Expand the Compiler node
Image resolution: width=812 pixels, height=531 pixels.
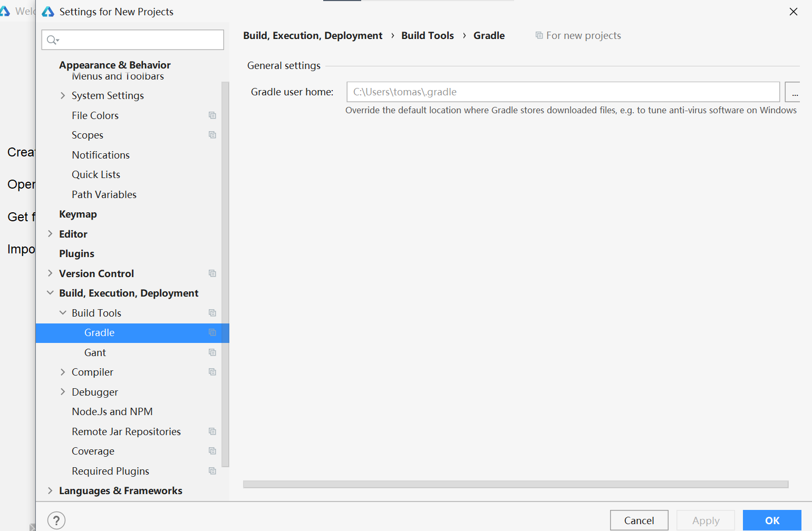tap(63, 372)
